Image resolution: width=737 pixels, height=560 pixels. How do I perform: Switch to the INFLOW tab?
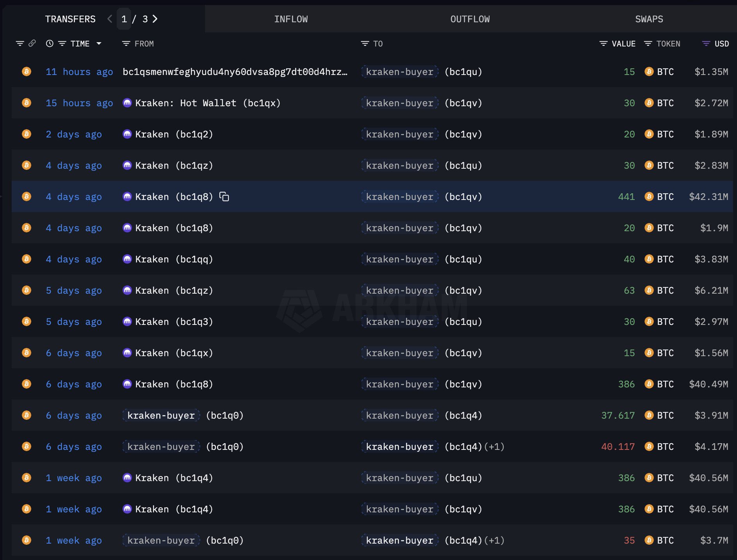[x=291, y=19]
